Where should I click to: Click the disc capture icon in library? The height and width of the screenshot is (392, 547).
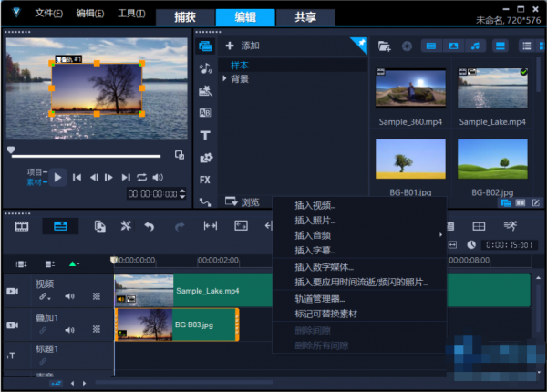[x=407, y=46]
